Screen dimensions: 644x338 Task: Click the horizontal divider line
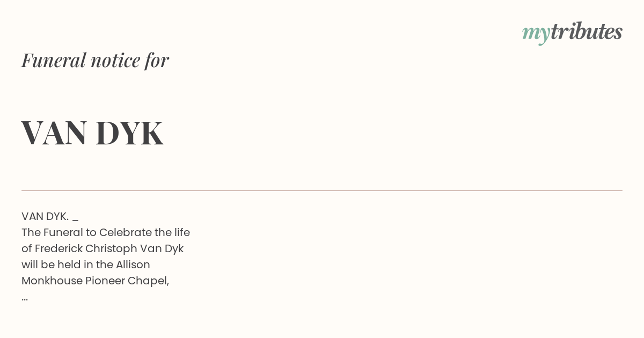(322, 190)
